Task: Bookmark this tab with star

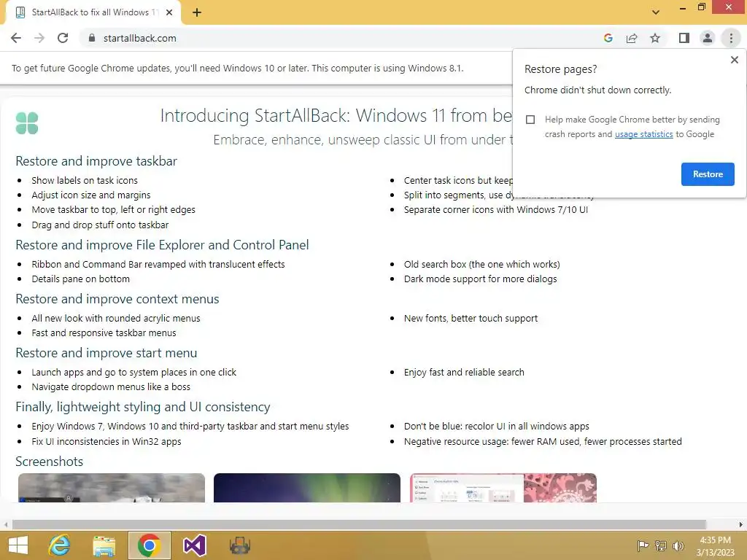Action: click(x=655, y=38)
